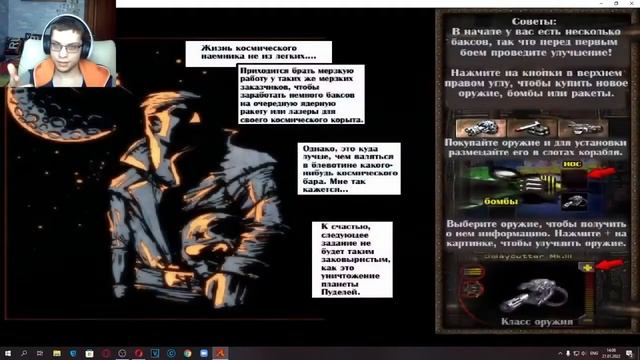This screenshot has height=360, width=640.
Task: Open Task View on the taskbar
Action: point(40,353)
